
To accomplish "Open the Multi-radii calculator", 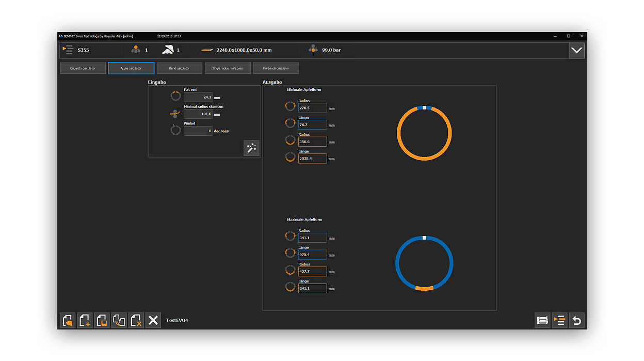I will pyautogui.click(x=276, y=68).
